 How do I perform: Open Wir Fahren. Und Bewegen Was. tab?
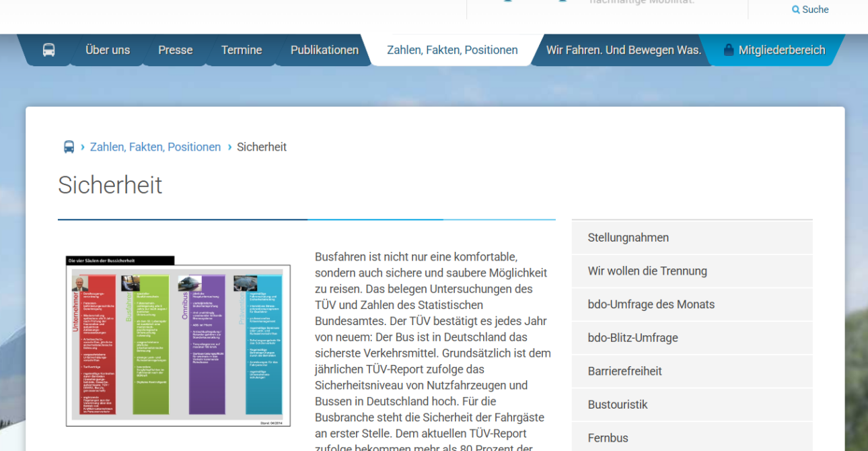click(623, 50)
